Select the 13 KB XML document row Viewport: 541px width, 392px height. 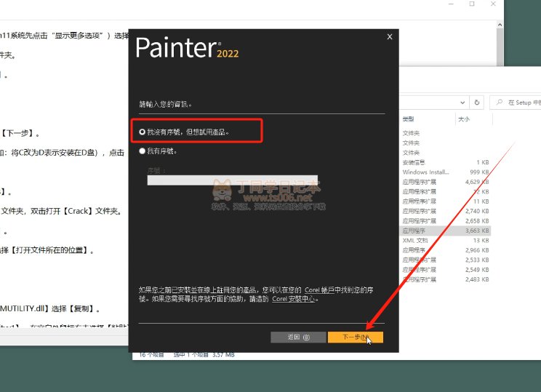coord(446,240)
